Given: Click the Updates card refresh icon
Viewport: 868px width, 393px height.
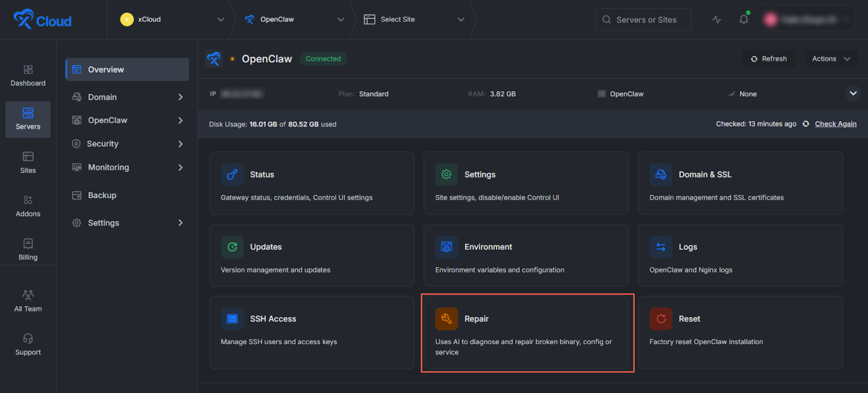Looking at the screenshot, I should (x=232, y=247).
